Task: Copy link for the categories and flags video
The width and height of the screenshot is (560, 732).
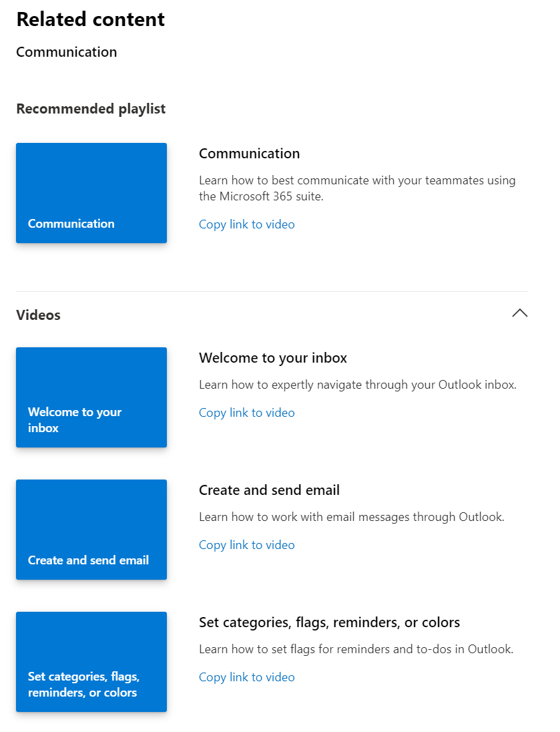Action: pyautogui.click(x=246, y=677)
